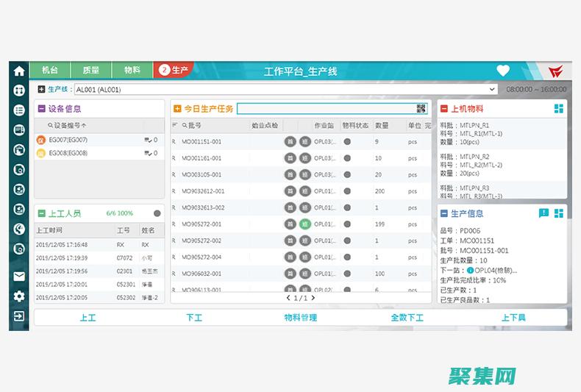This screenshot has height=392, width=581.
Task: Click the Home icon in the sidebar
Action: [x=19, y=71]
